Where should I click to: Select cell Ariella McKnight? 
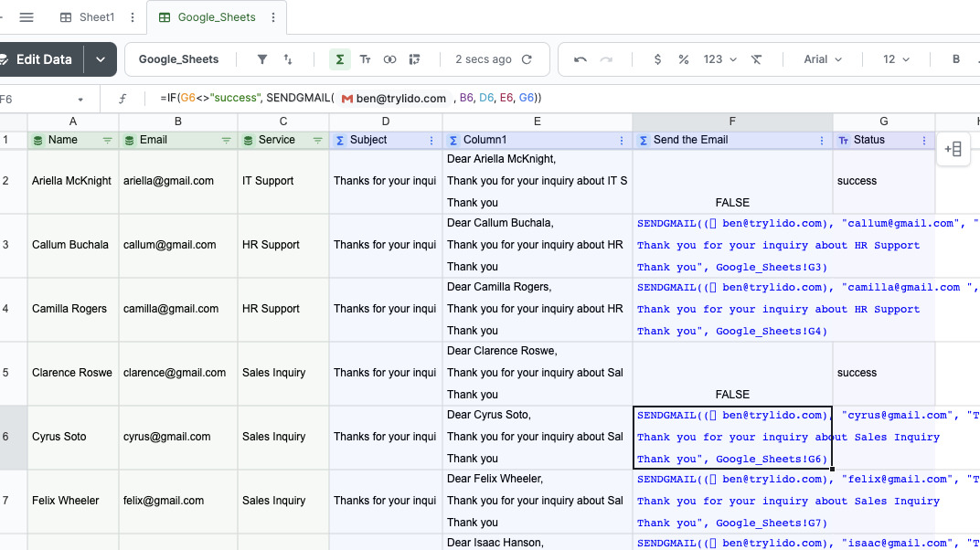click(73, 181)
